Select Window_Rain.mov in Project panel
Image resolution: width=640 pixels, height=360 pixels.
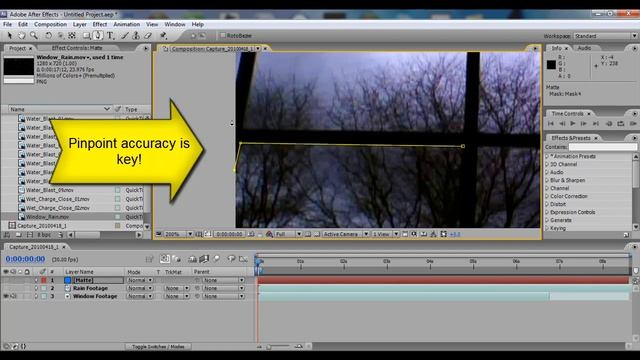47,217
